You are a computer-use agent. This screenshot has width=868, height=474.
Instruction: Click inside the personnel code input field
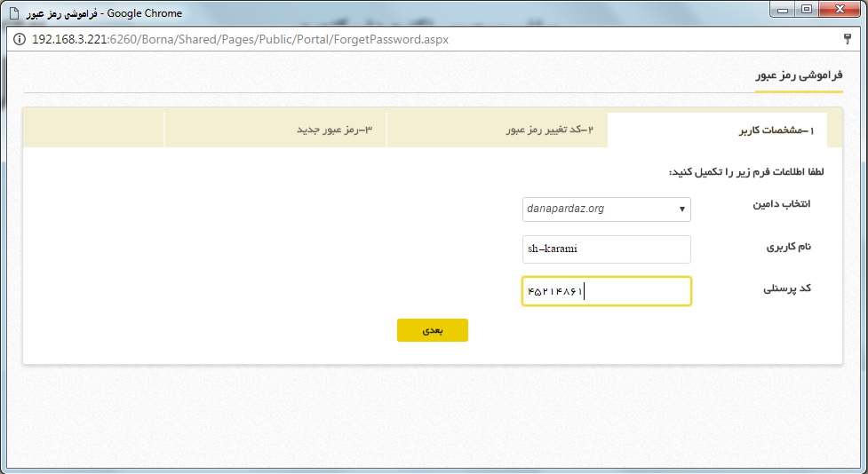point(606,292)
